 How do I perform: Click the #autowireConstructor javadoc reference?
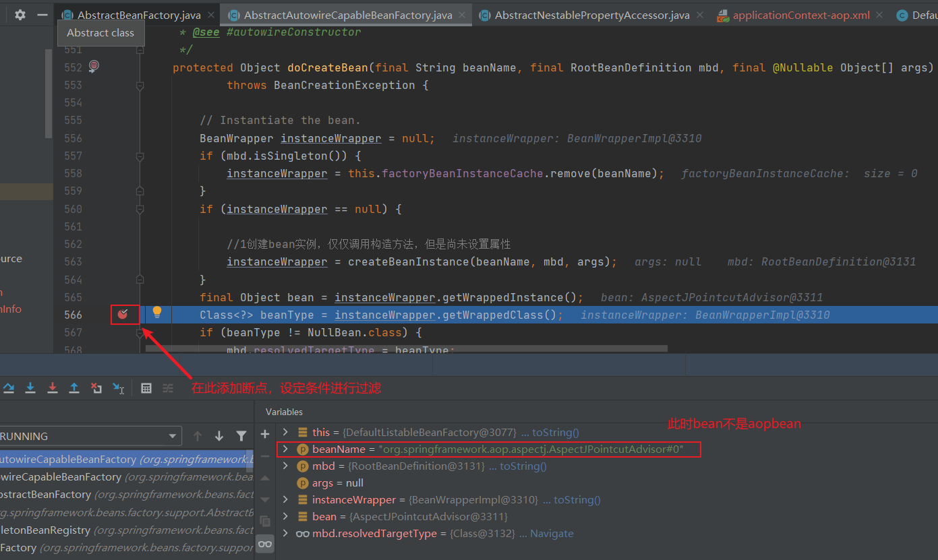294,32
